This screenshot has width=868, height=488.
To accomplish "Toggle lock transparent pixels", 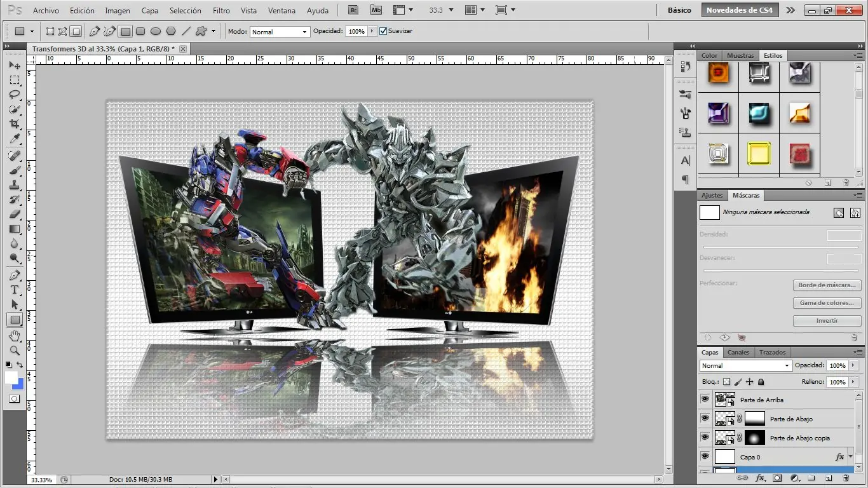I will (x=727, y=382).
